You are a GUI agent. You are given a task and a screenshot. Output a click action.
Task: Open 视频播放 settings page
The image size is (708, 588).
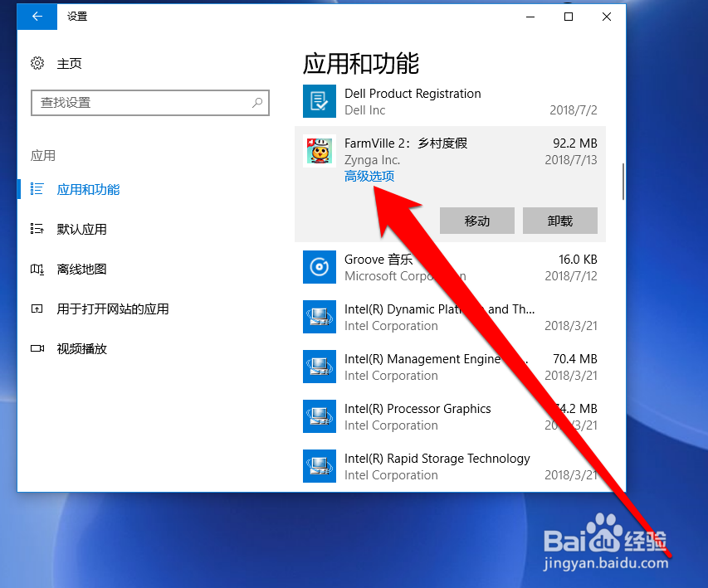point(81,349)
